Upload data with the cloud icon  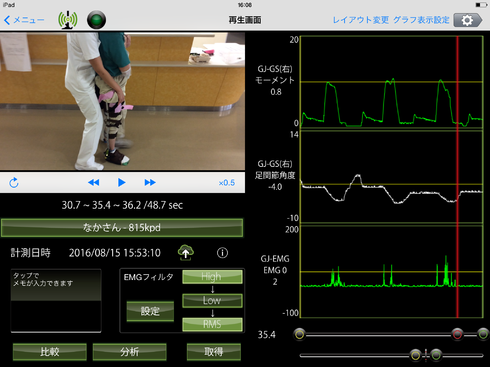pyautogui.click(x=186, y=253)
